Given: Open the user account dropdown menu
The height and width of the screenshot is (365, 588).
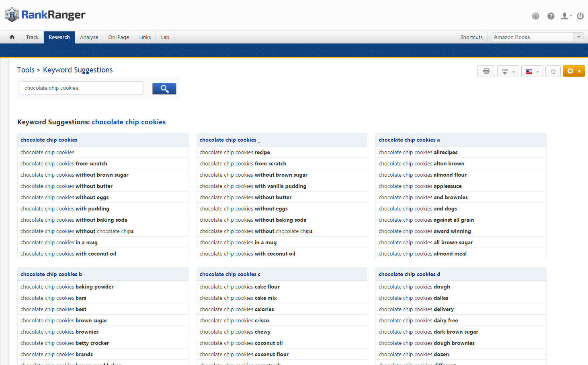Looking at the screenshot, I should [566, 16].
